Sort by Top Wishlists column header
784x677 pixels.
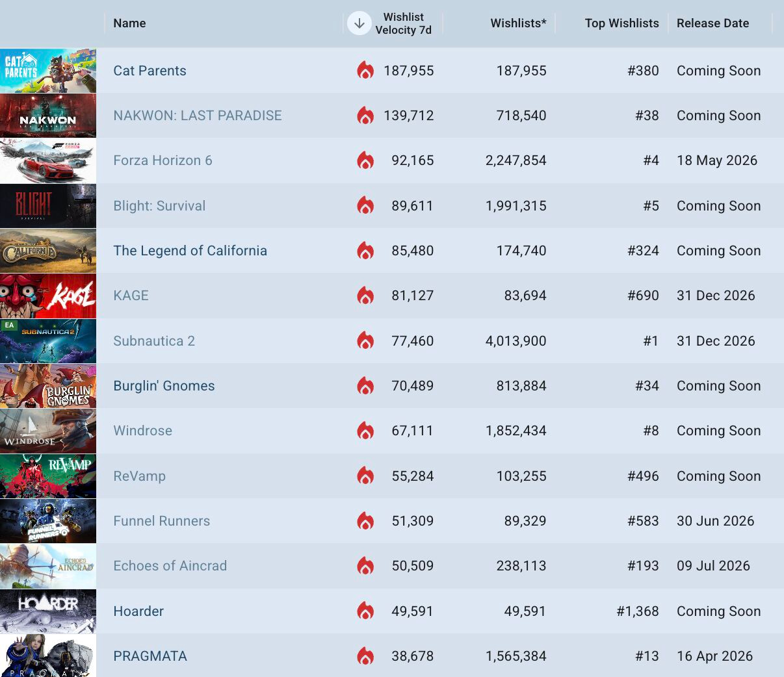[621, 23]
